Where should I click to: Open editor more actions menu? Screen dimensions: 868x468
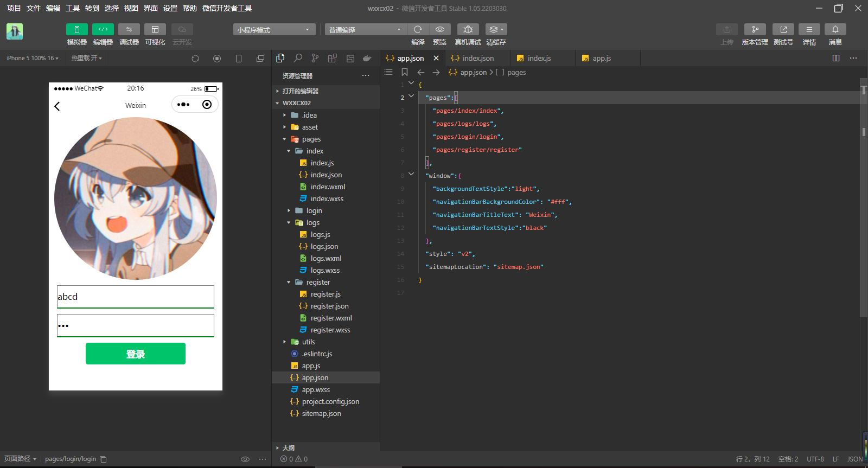(x=853, y=58)
